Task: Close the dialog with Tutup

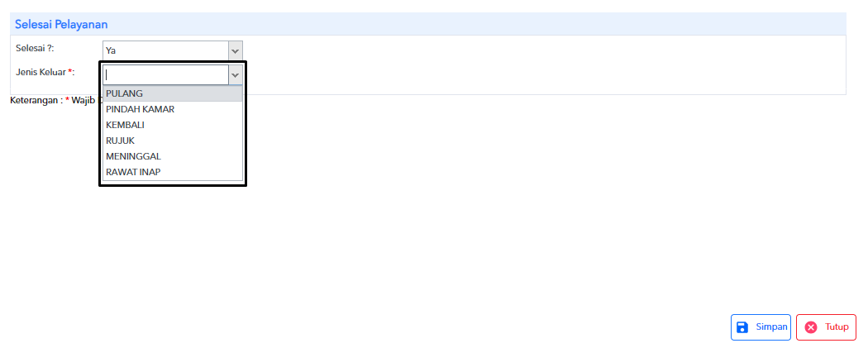Action: (x=826, y=327)
